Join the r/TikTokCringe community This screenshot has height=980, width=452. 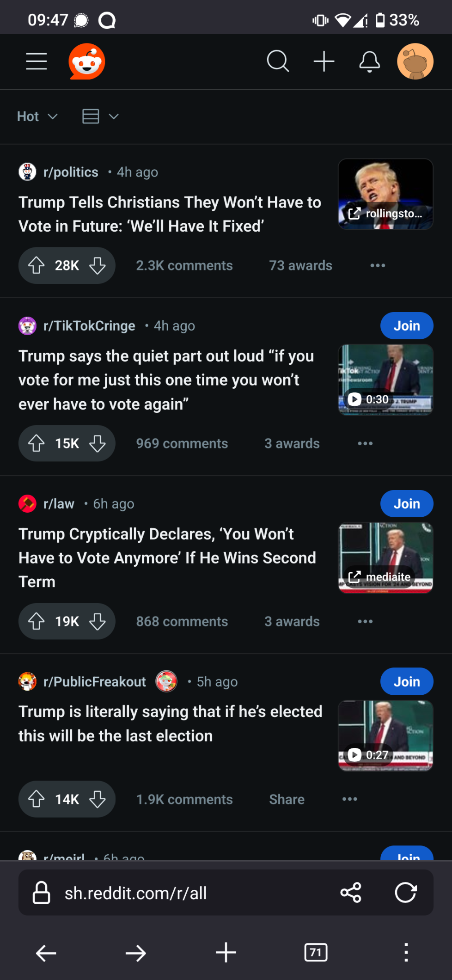(x=406, y=326)
